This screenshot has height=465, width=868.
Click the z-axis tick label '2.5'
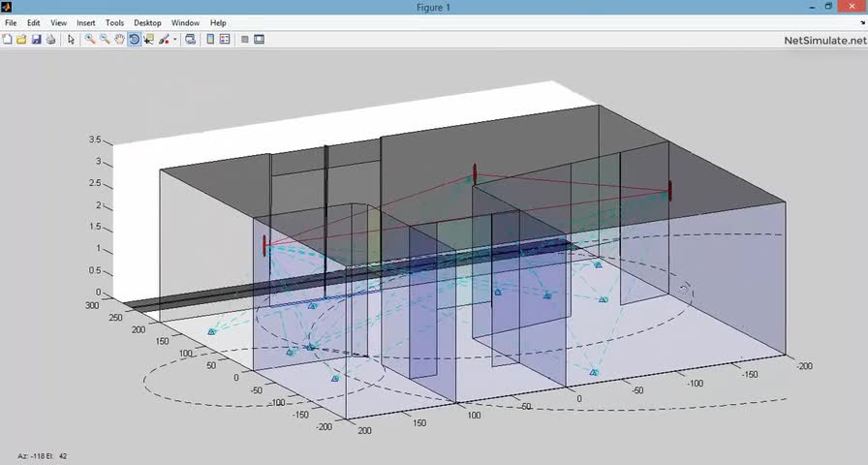pos(95,183)
